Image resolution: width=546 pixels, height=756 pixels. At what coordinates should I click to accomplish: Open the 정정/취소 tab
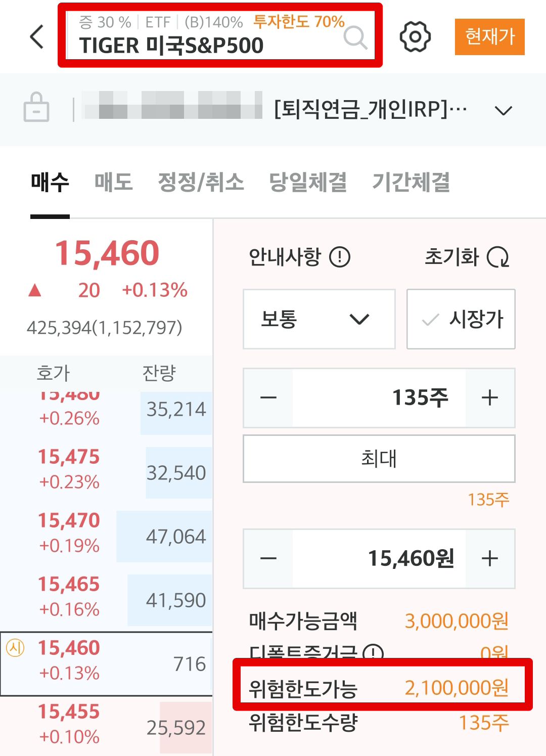(201, 182)
